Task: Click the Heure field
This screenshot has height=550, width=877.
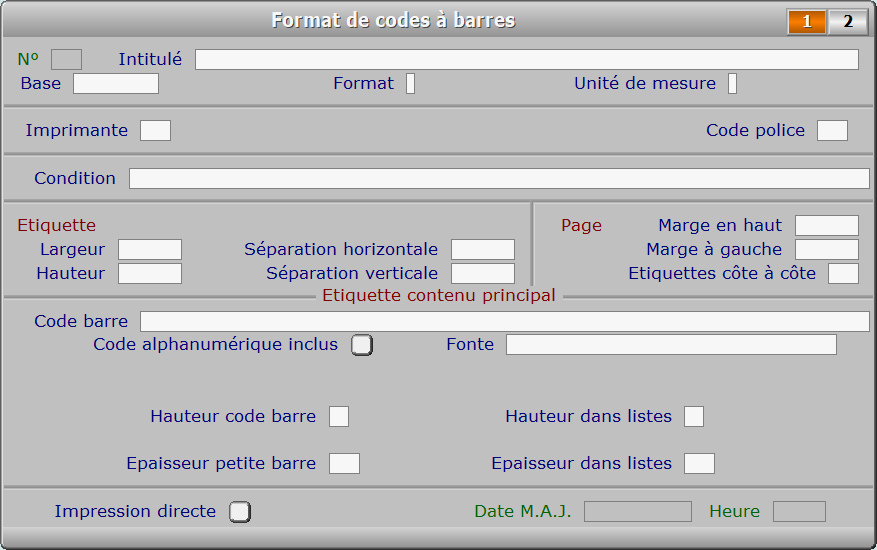Action: (x=799, y=511)
